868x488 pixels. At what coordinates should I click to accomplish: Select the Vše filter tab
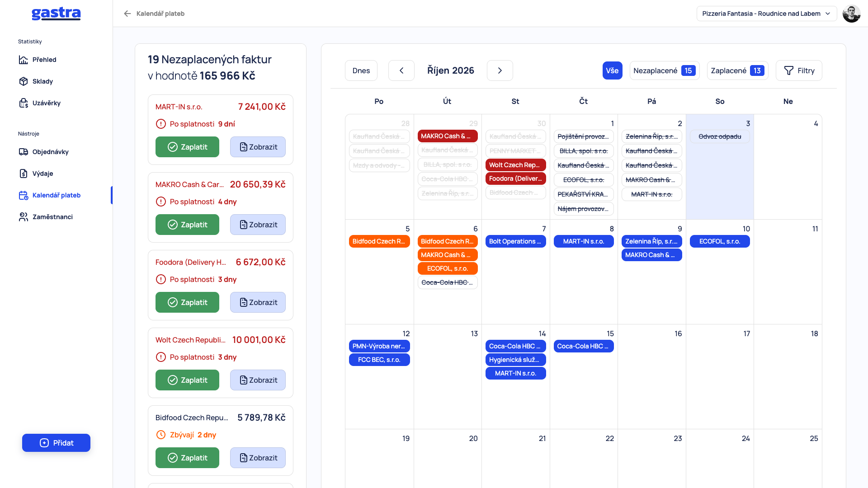[612, 70]
